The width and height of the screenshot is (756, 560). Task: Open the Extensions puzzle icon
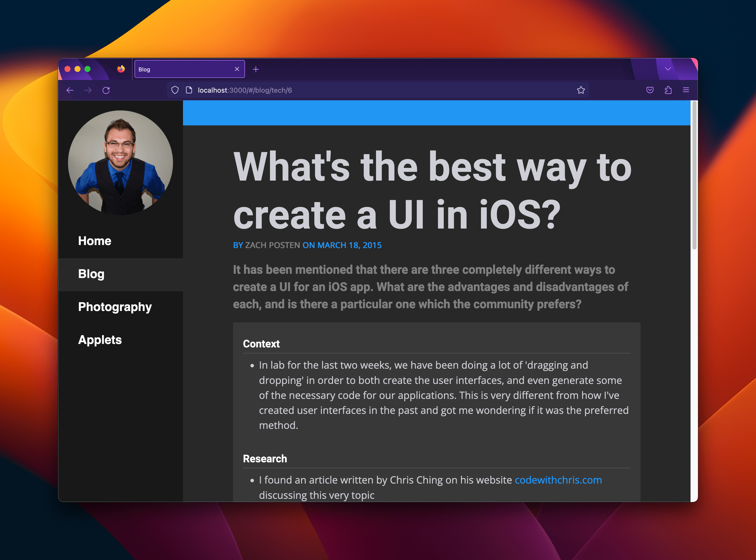pyautogui.click(x=668, y=90)
